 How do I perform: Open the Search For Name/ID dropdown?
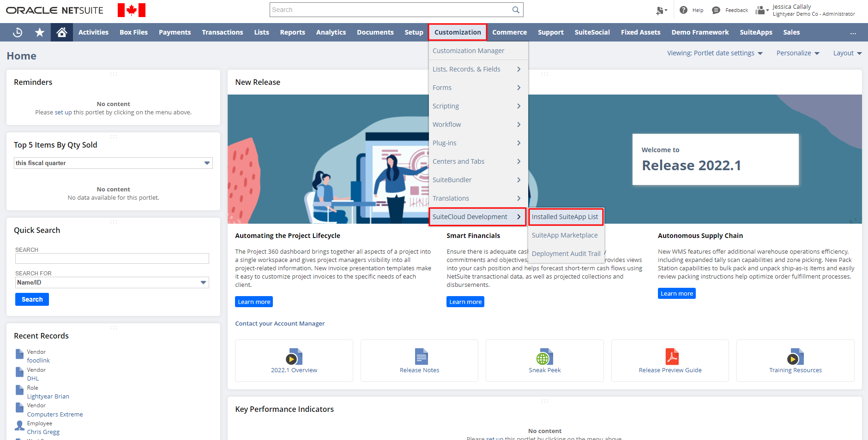[112, 282]
